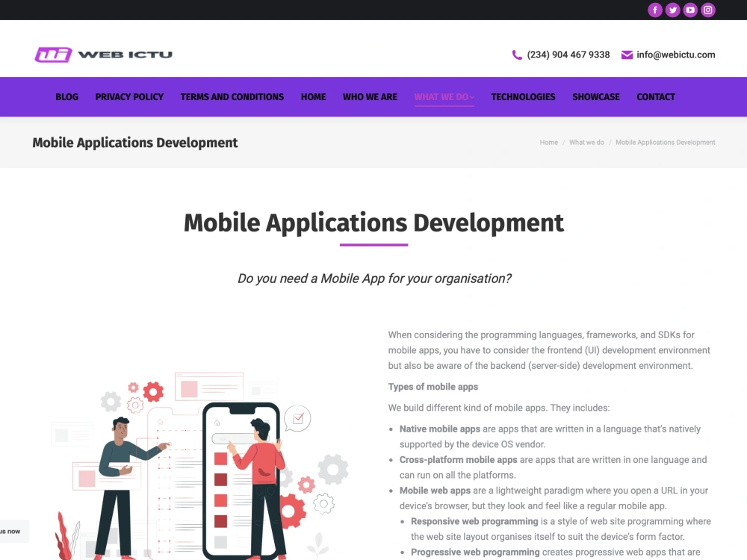This screenshot has height=560, width=747.
Task: Click the email envelope icon
Action: pos(627,55)
